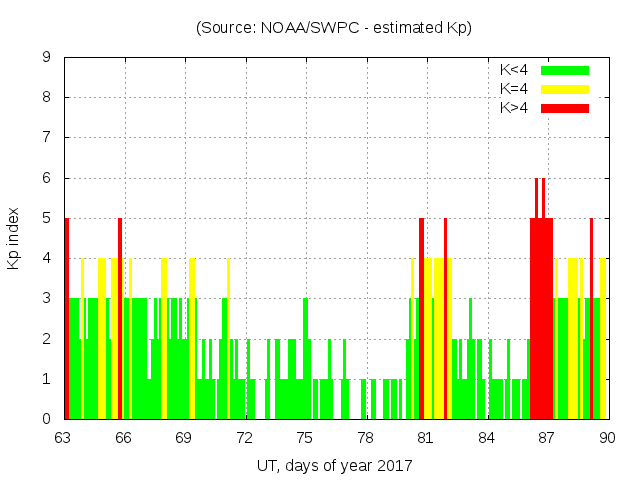Click the green K<4 legend swatch
Viewport: 640px width, 480px height.
pos(565,70)
